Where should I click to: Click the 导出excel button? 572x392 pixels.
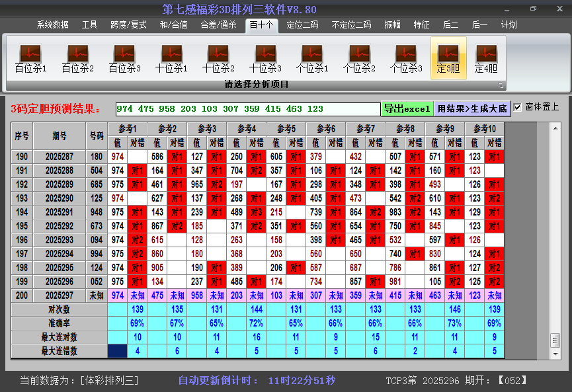(x=407, y=108)
